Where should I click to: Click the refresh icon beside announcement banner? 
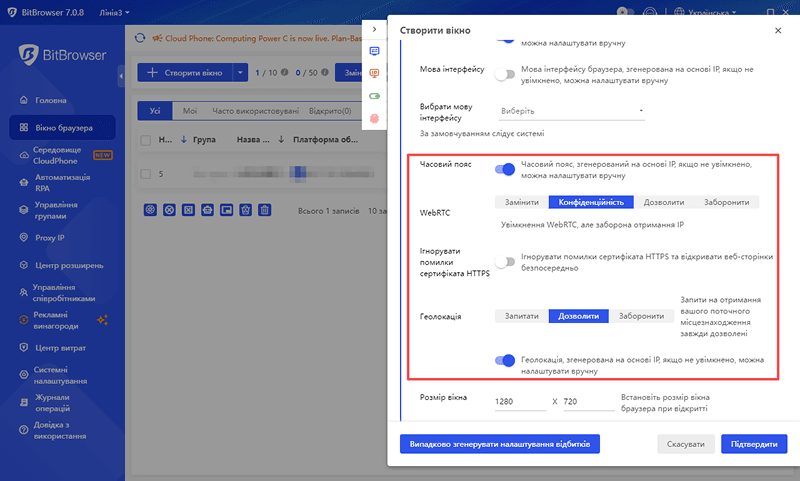pos(140,39)
